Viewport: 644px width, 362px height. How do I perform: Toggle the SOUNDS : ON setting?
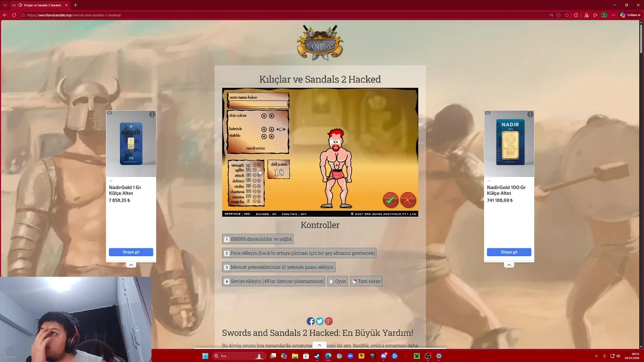click(266, 214)
